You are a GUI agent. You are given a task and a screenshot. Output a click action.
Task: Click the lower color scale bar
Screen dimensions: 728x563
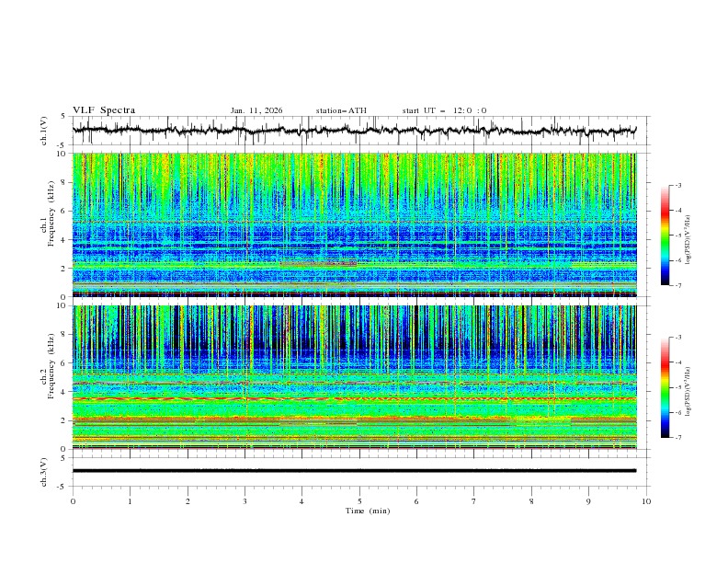tap(665, 387)
